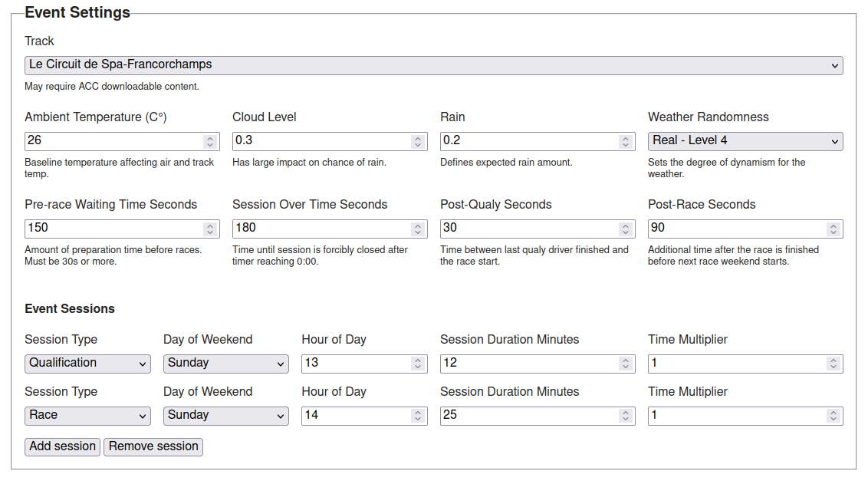Open the Race session type dropdown
868x484 pixels.
[87, 416]
